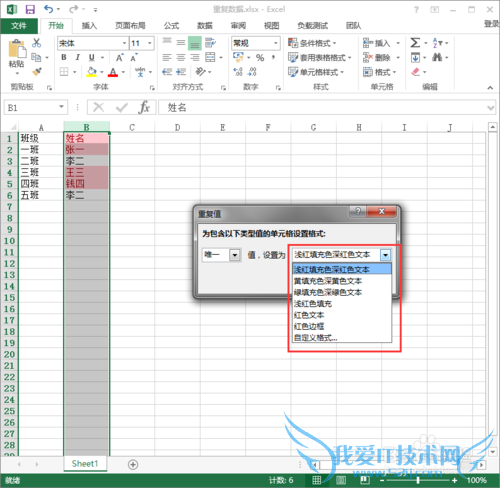This screenshot has height=488, width=500.
Task: Click merge and center icon
Action: coord(210,57)
